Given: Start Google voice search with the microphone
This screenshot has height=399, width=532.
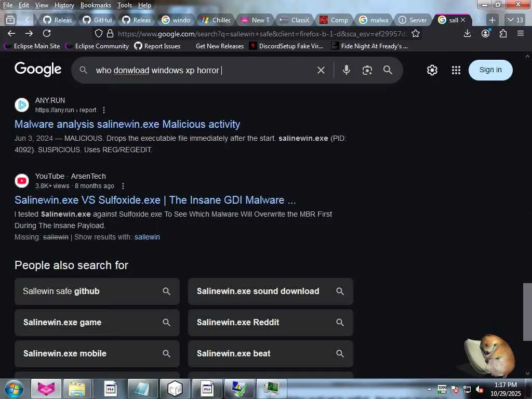Looking at the screenshot, I should 346,70.
